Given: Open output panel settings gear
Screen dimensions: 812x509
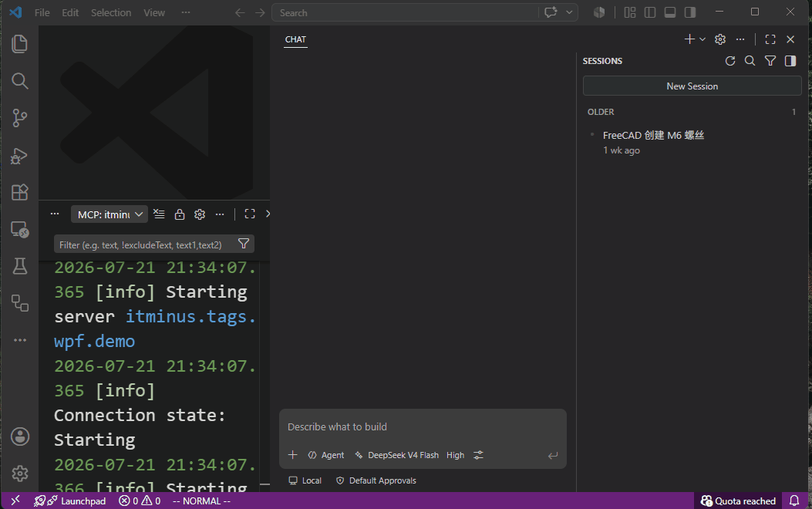Looking at the screenshot, I should tap(200, 214).
